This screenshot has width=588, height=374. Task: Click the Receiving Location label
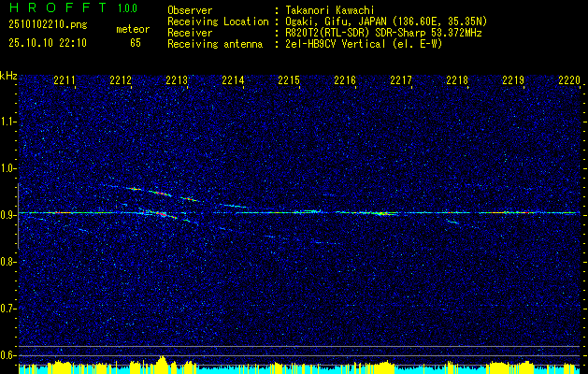pos(218,22)
